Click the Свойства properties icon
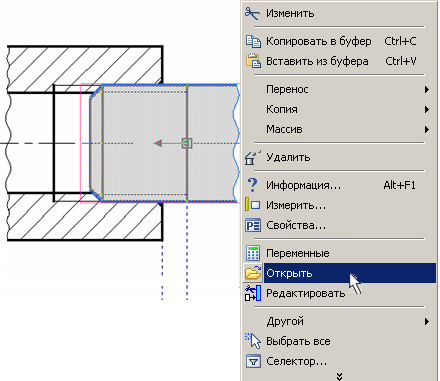This screenshot has height=381, width=440. tap(253, 225)
